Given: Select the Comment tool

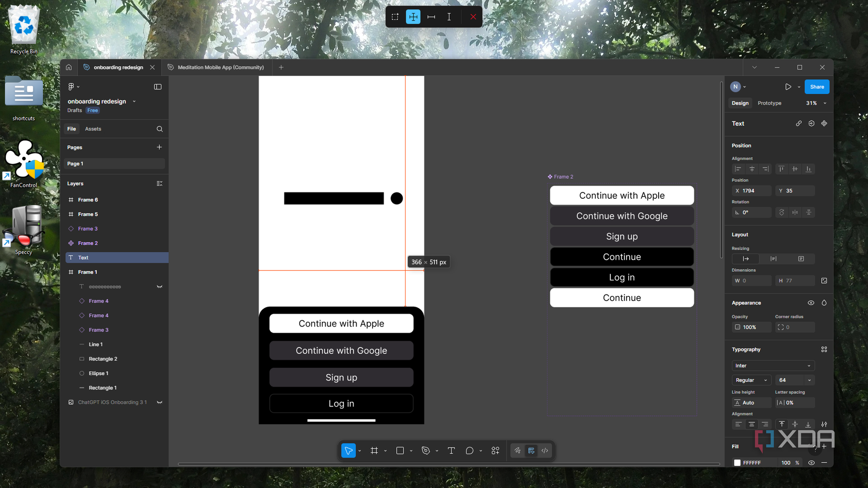Looking at the screenshot, I should 469,451.
